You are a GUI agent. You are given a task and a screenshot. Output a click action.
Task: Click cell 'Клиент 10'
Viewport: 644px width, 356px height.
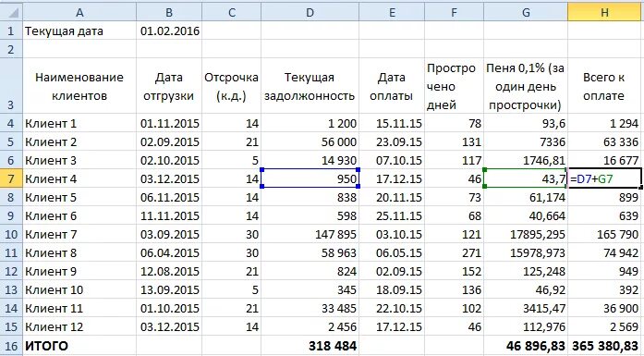coord(79,289)
